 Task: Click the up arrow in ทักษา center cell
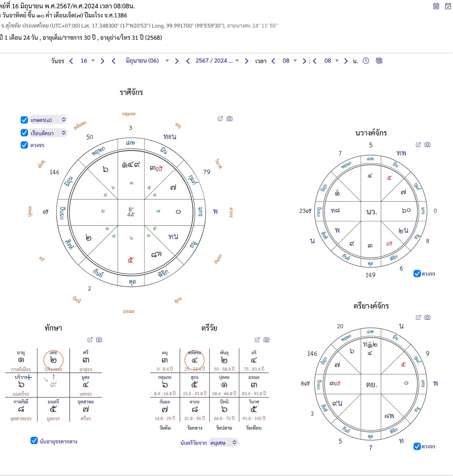point(54,377)
